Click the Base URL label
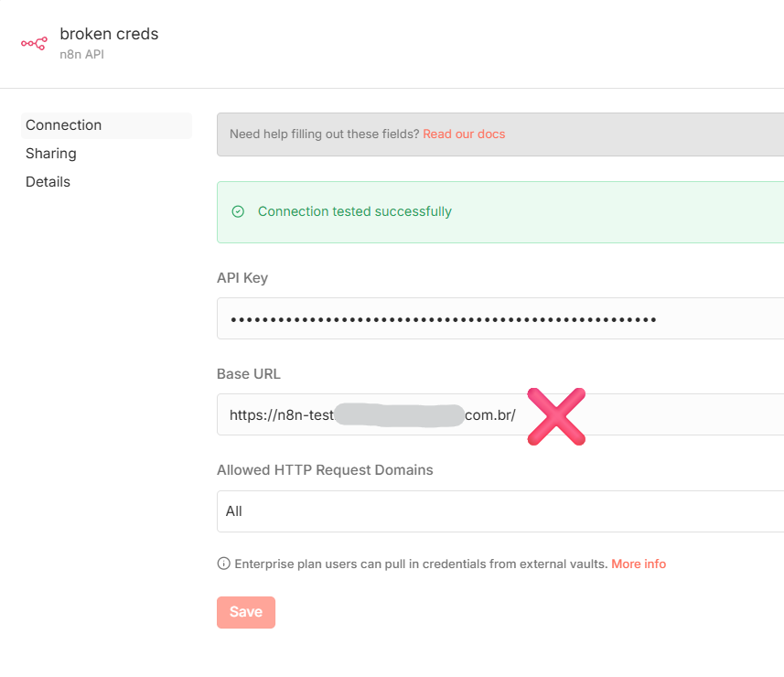The image size is (784, 677). pos(249,374)
